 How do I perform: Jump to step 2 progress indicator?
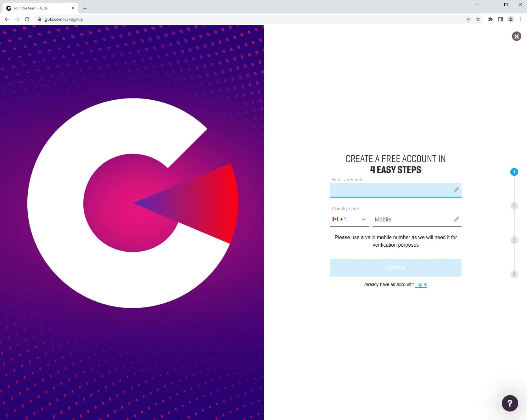(514, 206)
